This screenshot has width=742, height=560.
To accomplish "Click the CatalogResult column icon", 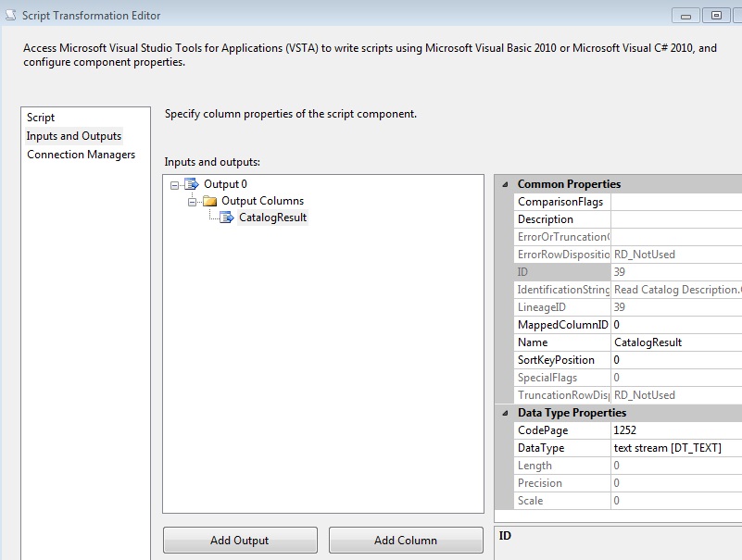I will click(x=227, y=218).
